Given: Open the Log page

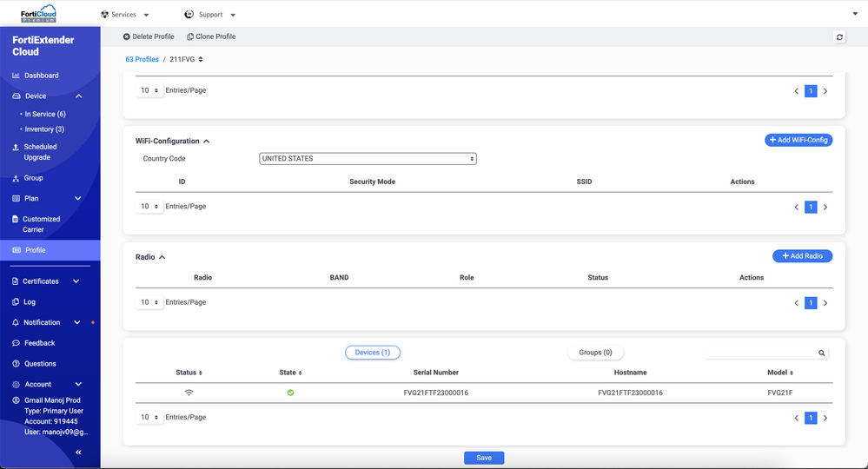Looking at the screenshot, I should [x=30, y=302].
